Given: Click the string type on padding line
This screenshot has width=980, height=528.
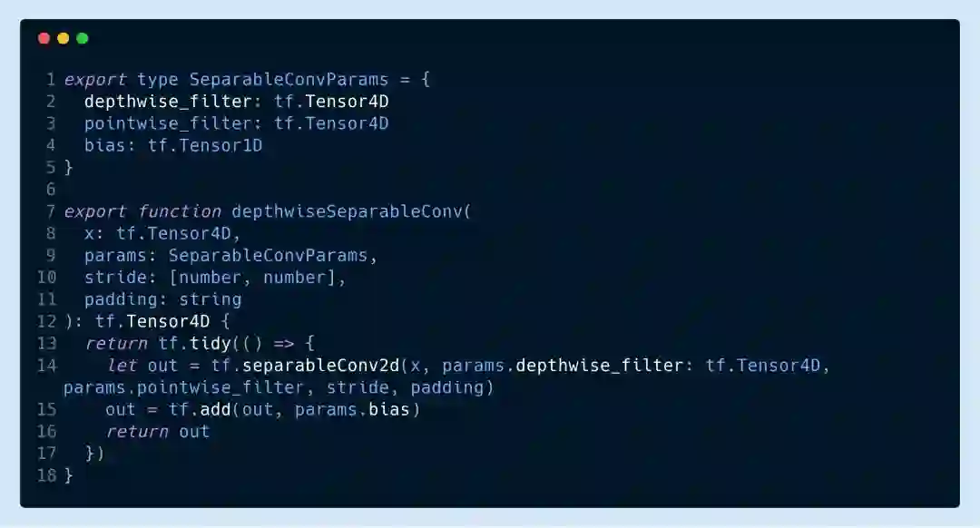Looking at the screenshot, I should (210, 299).
